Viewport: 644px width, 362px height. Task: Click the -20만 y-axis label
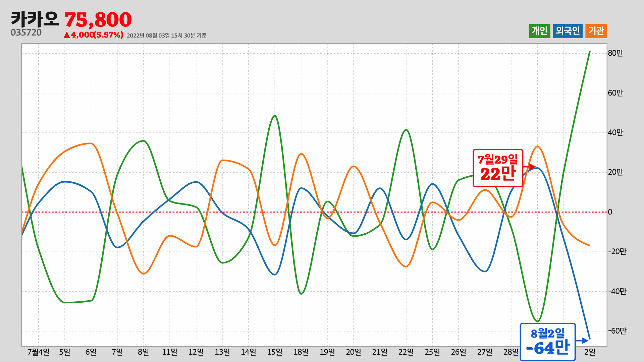[617, 252]
